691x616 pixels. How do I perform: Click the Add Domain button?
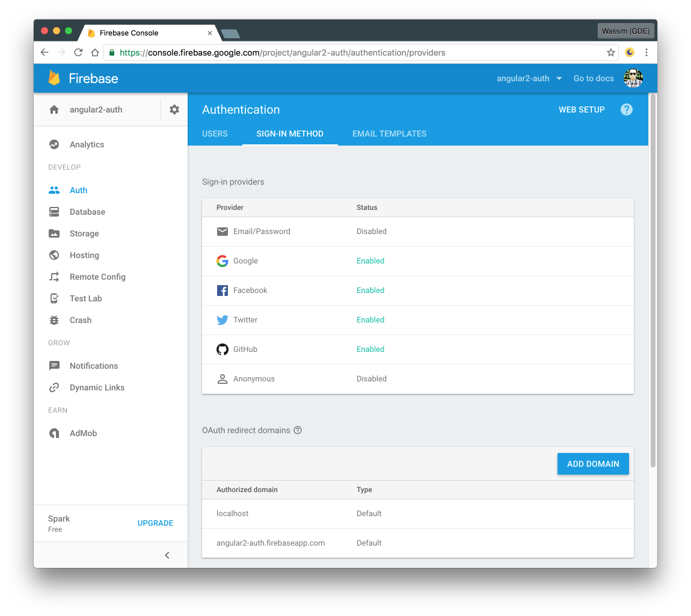(x=593, y=463)
